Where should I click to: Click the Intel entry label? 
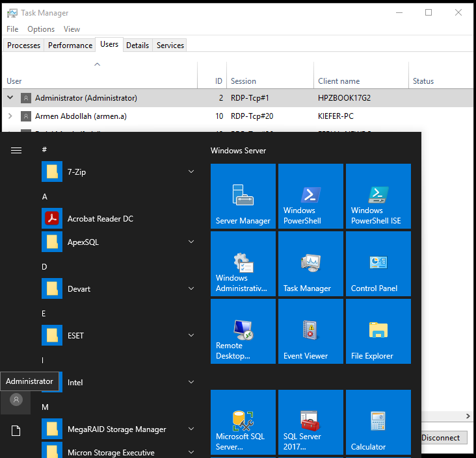pyautogui.click(x=75, y=382)
